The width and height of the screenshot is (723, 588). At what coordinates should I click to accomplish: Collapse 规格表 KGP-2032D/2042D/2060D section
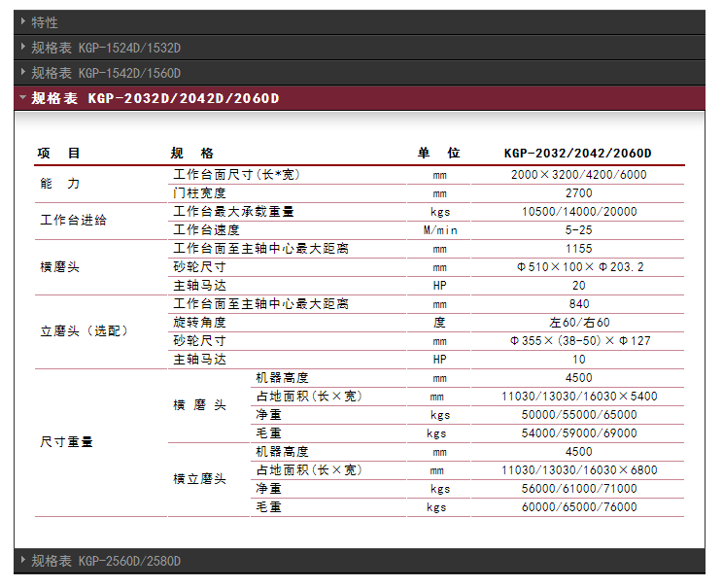(x=360, y=98)
